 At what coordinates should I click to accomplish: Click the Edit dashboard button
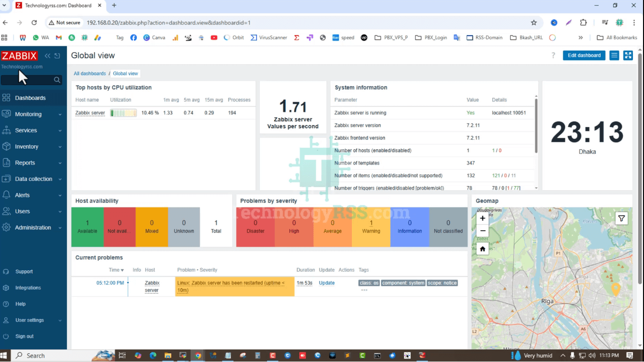(x=583, y=55)
